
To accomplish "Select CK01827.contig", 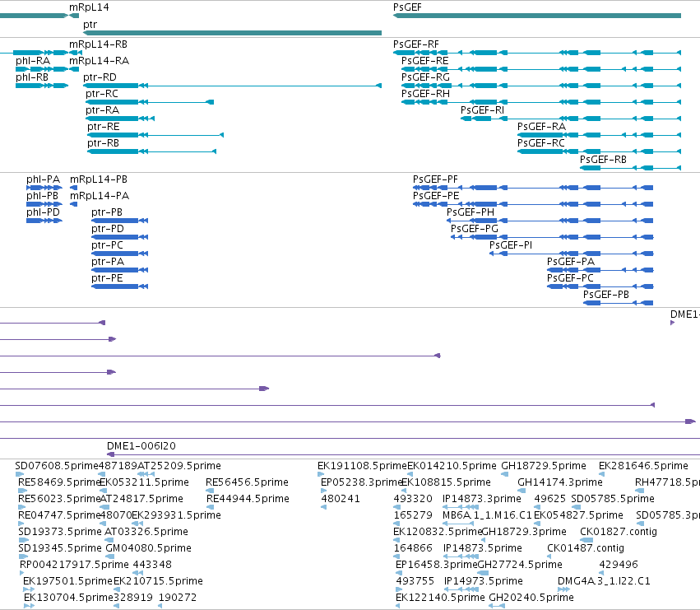I will [x=619, y=533].
